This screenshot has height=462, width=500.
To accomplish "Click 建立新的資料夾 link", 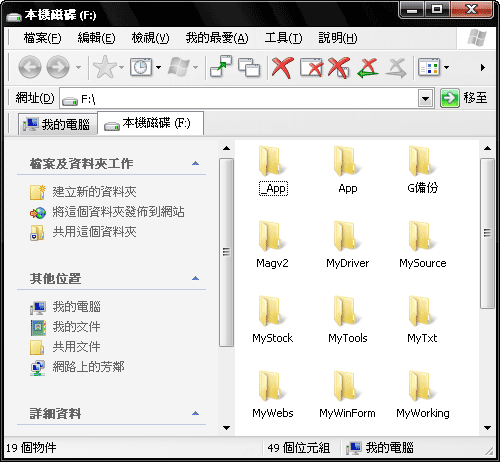I will (x=94, y=192).
